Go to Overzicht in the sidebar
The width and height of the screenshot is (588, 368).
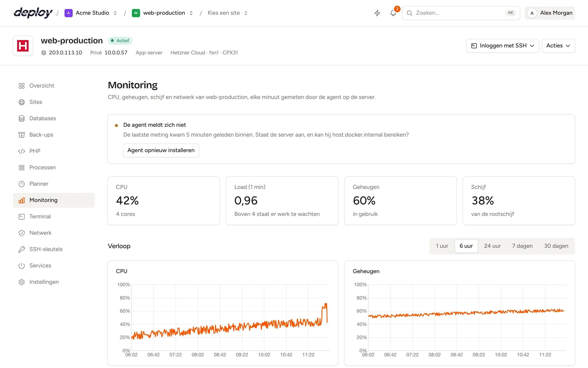(x=54, y=86)
